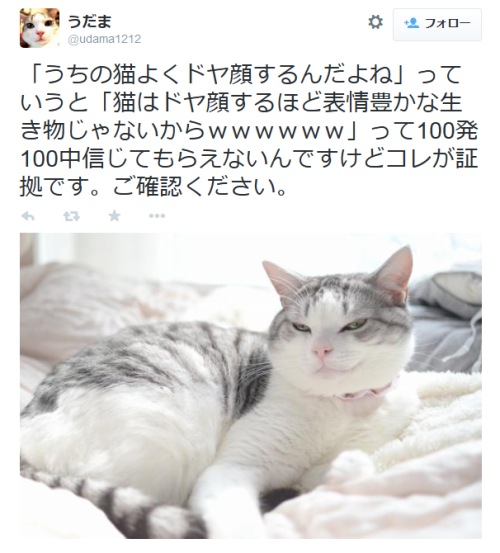Click the gray hoodie behind the cat
The image size is (500, 553).
[x=446, y=319]
